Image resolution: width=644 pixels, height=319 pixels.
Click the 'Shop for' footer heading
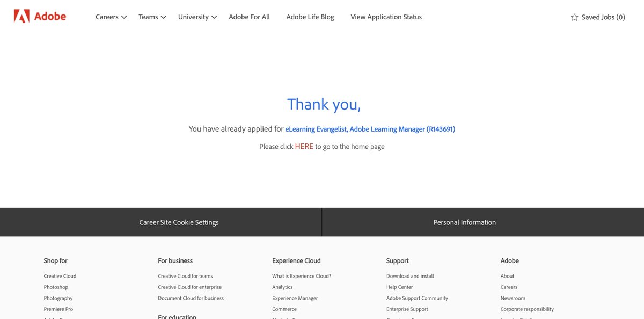point(56,260)
